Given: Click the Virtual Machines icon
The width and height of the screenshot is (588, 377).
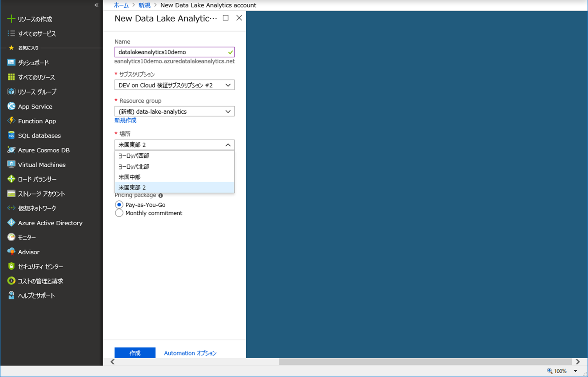Looking at the screenshot, I should click(x=11, y=164).
